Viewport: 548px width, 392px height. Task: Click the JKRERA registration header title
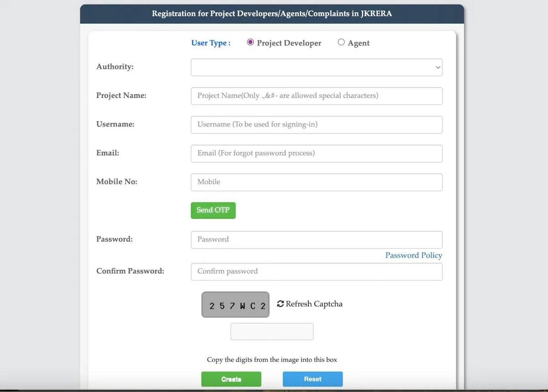click(272, 14)
